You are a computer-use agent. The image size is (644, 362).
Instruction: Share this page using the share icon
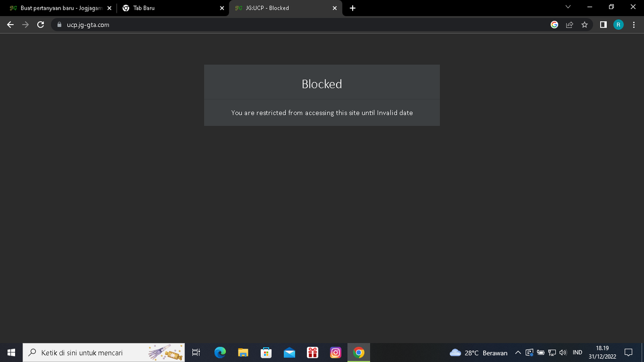tap(570, 25)
